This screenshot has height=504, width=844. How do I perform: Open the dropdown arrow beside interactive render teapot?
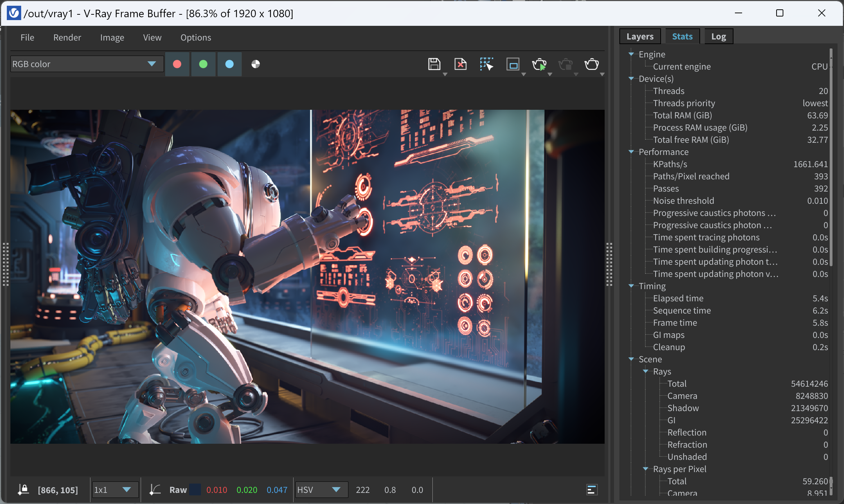[x=550, y=74]
